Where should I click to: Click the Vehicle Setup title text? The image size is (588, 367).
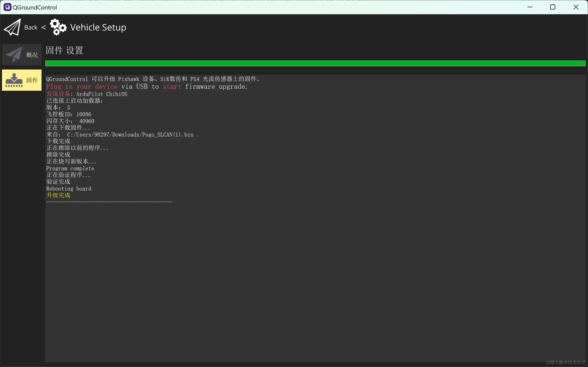98,27
